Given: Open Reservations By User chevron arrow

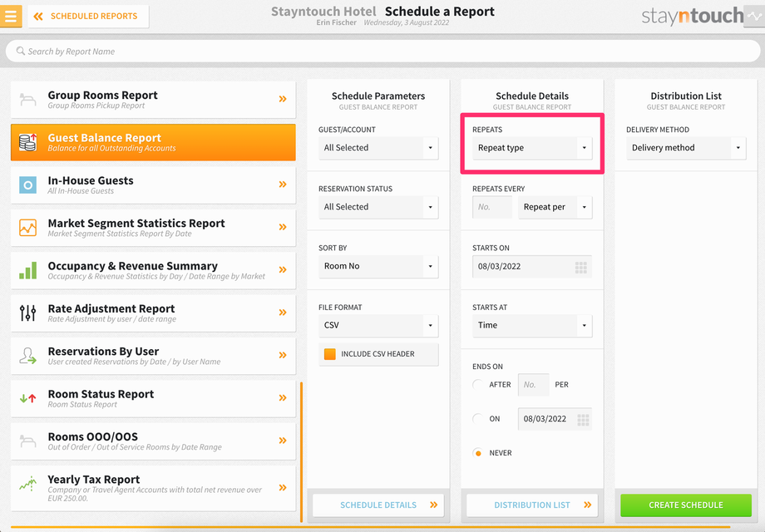Looking at the screenshot, I should (283, 355).
